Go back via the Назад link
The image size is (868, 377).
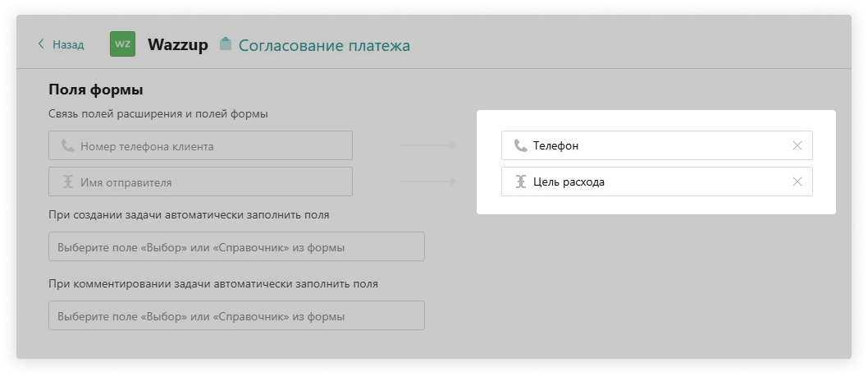pos(68,44)
